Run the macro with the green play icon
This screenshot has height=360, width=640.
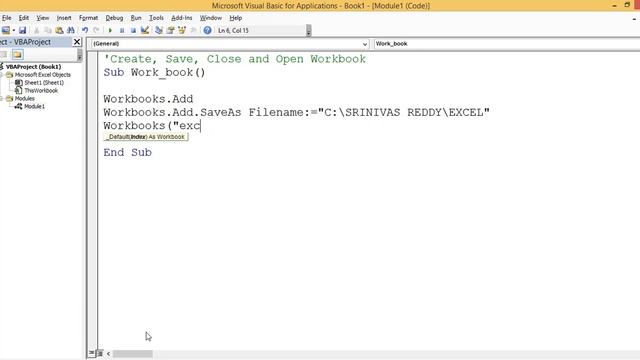(110, 30)
